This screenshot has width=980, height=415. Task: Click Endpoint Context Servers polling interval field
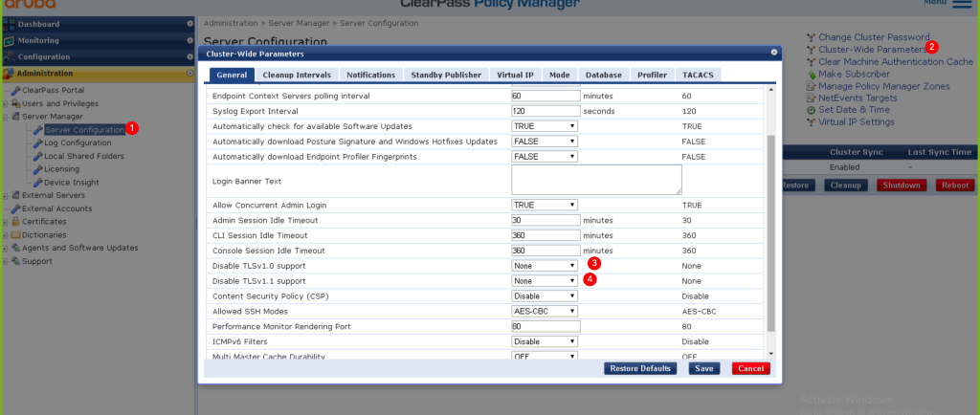[x=546, y=97]
